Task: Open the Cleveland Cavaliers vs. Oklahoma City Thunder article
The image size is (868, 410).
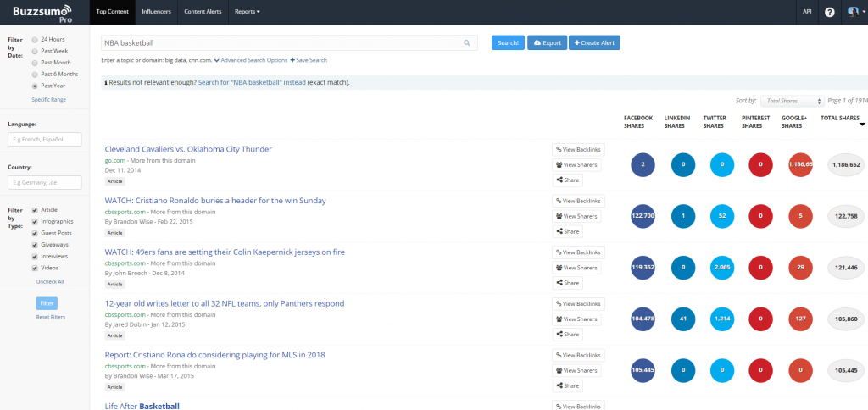Action: (x=188, y=149)
